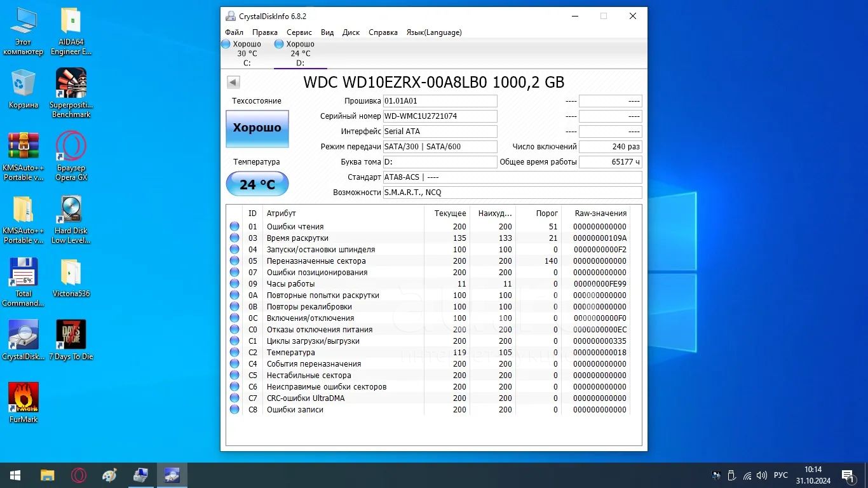Click raw value 00000000FE99

tap(599, 284)
